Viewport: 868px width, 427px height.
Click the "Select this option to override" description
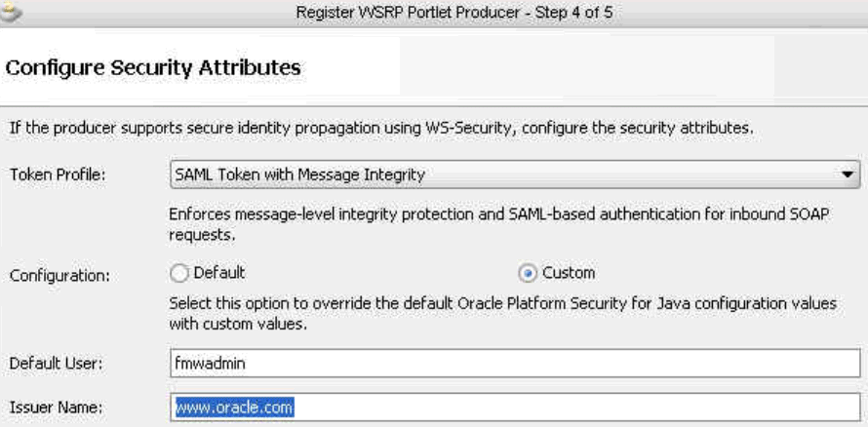click(x=502, y=314)
